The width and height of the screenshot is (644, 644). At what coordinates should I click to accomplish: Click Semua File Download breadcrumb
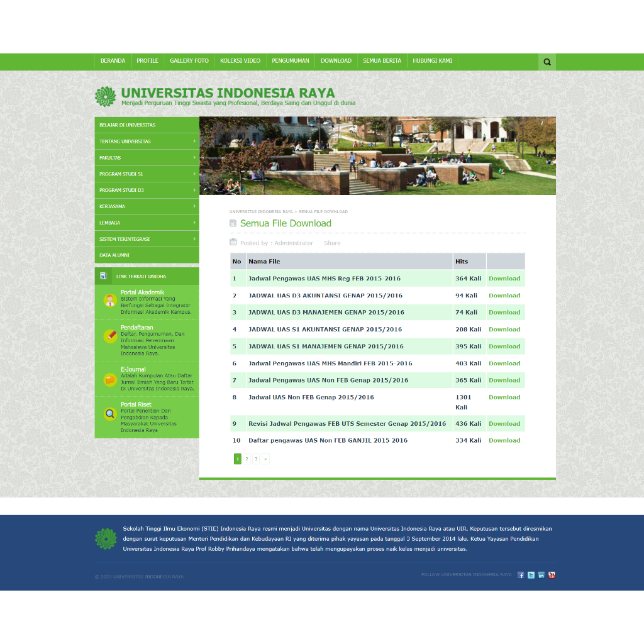(x=323, y=212)
